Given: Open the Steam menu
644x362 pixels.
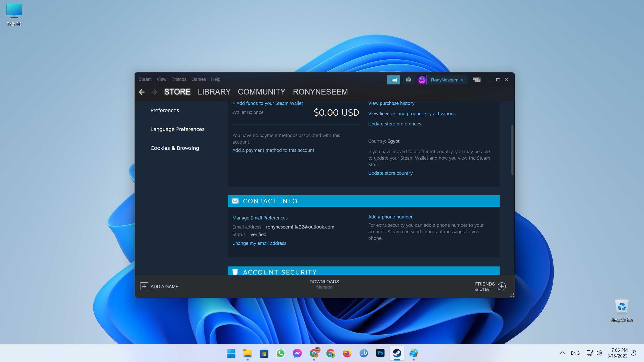Looking at the screenshot, I should point(145,79).
